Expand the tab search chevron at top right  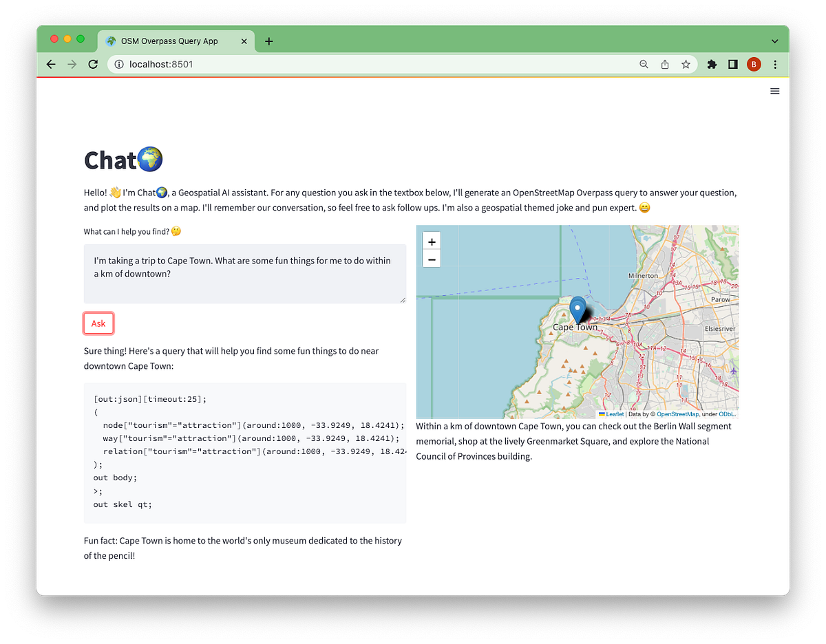774,40
